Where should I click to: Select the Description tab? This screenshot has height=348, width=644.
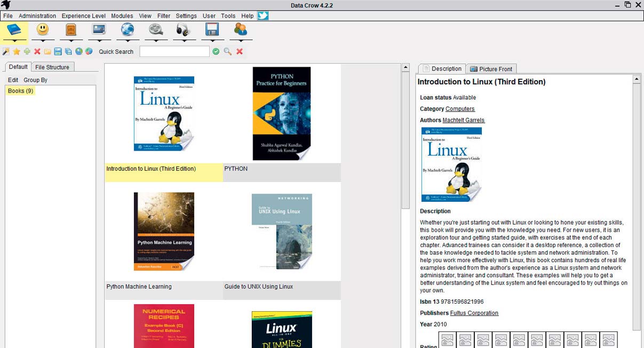click(x=442, y=68)
